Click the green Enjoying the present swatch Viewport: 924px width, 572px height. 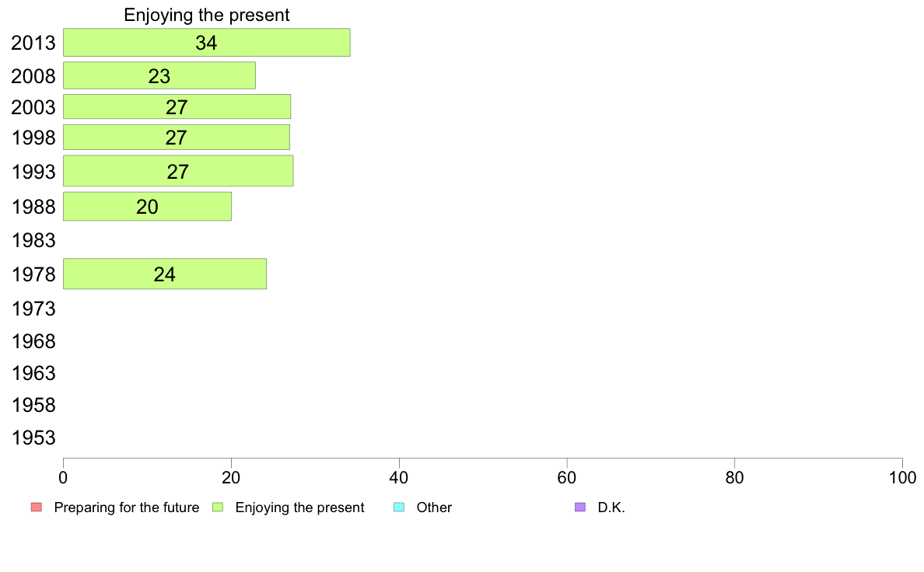point(218,507)
